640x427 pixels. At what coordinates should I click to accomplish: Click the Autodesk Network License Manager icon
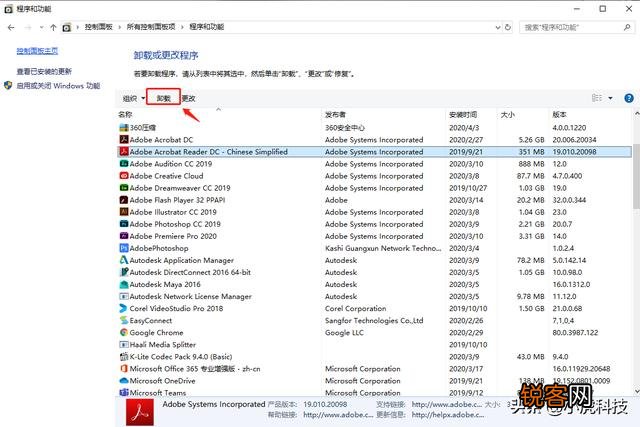[x=124, y=296]
